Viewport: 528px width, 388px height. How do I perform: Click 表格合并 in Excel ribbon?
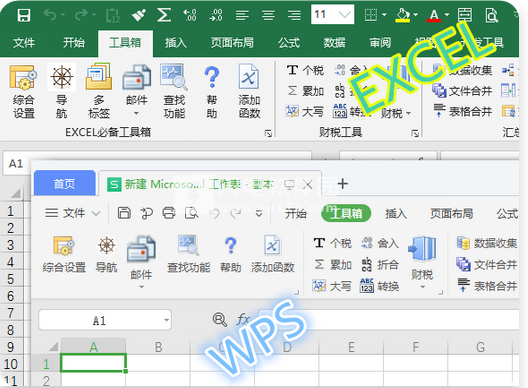[x=462, y=111]
